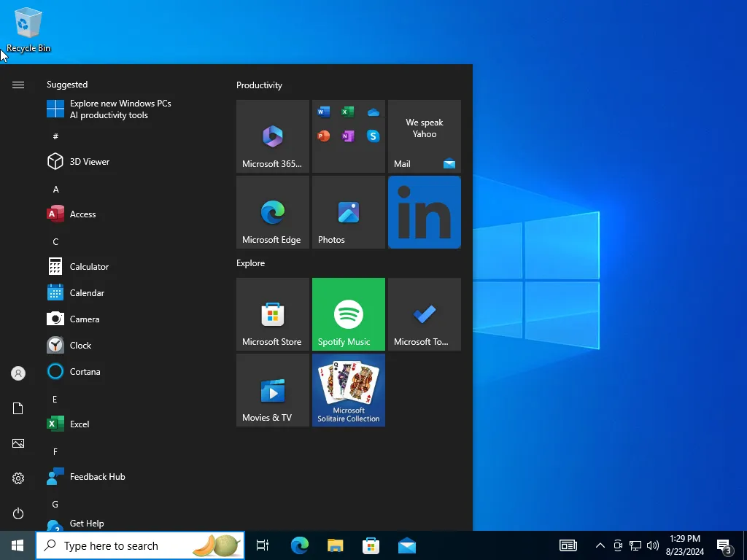Open the Power options menu

18,513
